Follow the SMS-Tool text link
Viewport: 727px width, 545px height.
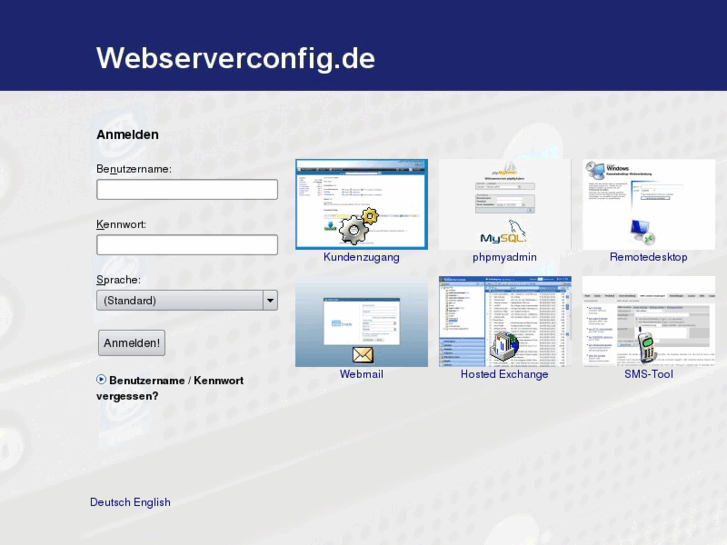(648, 374)
